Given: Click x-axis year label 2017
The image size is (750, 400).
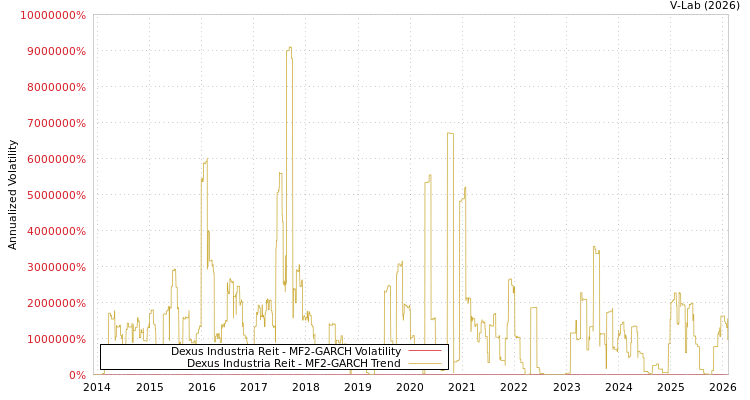Looking at the screenshot, I should click(x=254, y=387).
